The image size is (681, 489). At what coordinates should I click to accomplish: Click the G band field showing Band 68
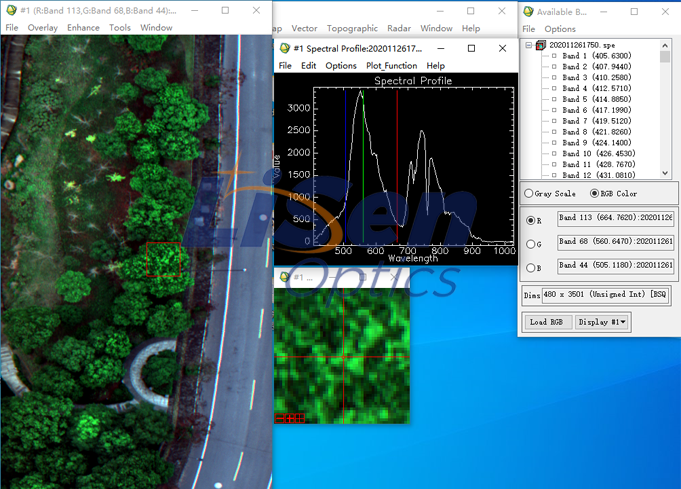pos(615,241)
